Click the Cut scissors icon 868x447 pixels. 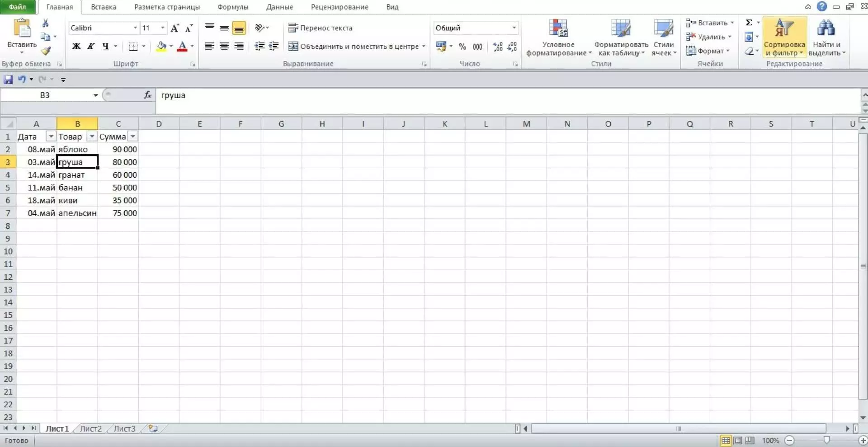(x=45, y=23)
